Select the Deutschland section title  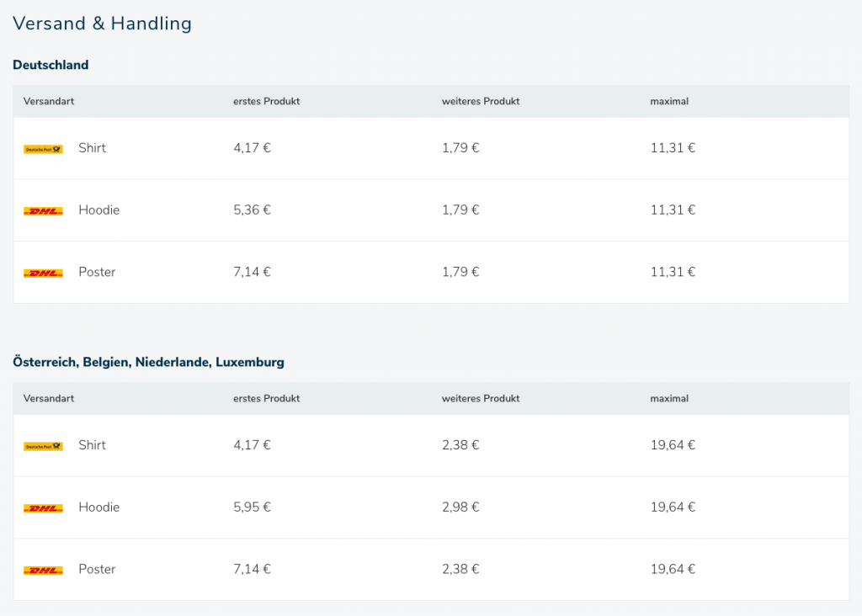point(51,65)
